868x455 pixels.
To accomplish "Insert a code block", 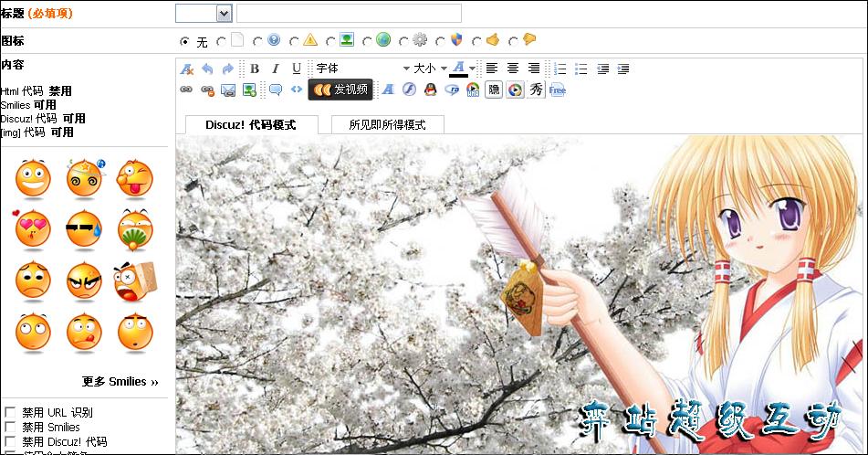I will [x=297, y=90].
